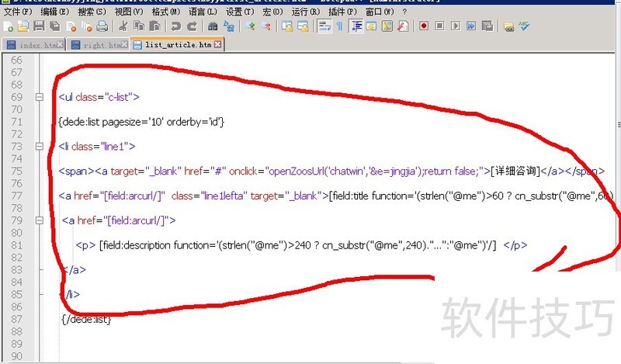
Task: Close the right.htm tab with its X
Action: tap(124, 44)
